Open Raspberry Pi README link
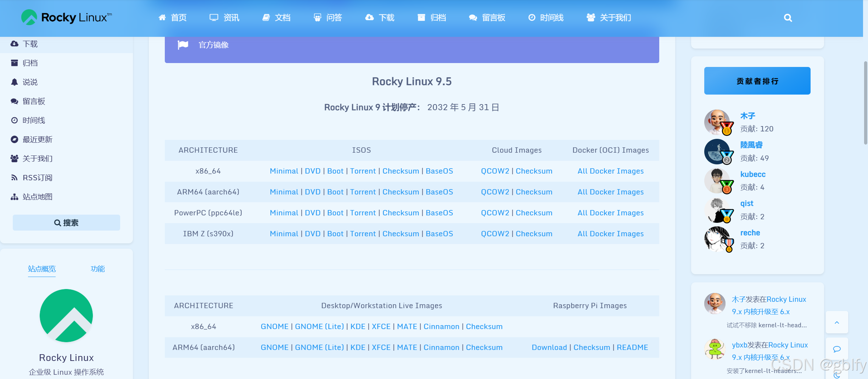This screenshot has height=379, width=868. point(632,347)
